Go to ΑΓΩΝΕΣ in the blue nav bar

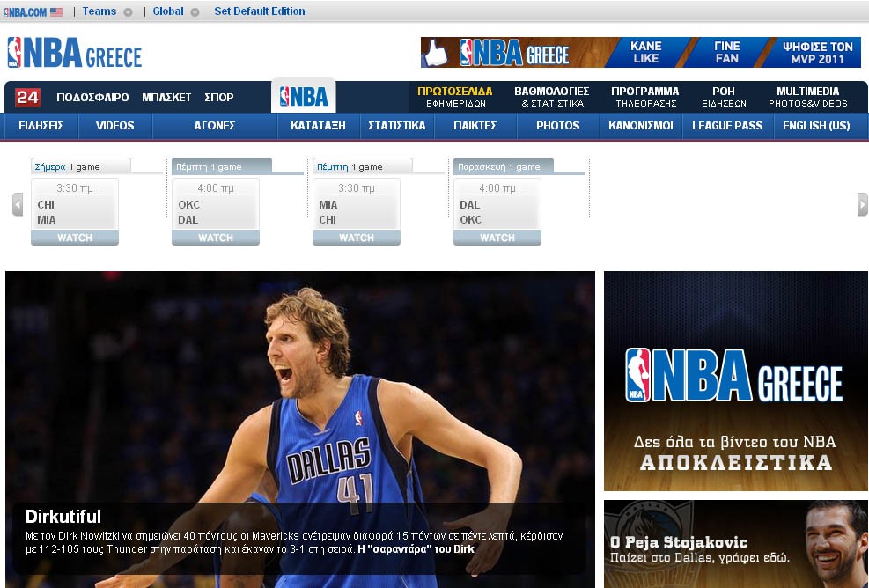[215, 126]
